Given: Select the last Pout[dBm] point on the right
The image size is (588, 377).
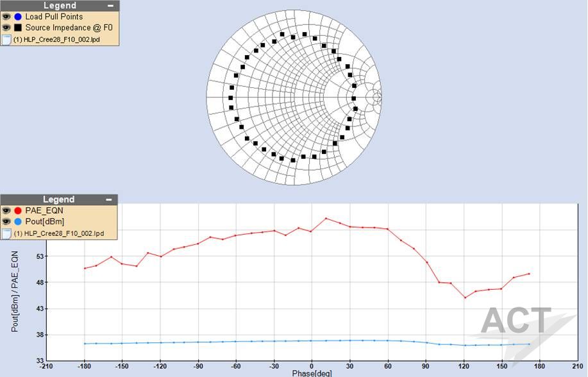Looking at the screenshot, I should tap(529, 344).
